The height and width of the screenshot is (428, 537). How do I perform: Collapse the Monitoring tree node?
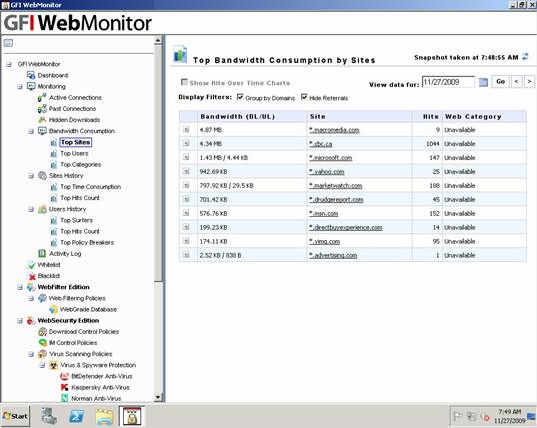click(20, 87)
